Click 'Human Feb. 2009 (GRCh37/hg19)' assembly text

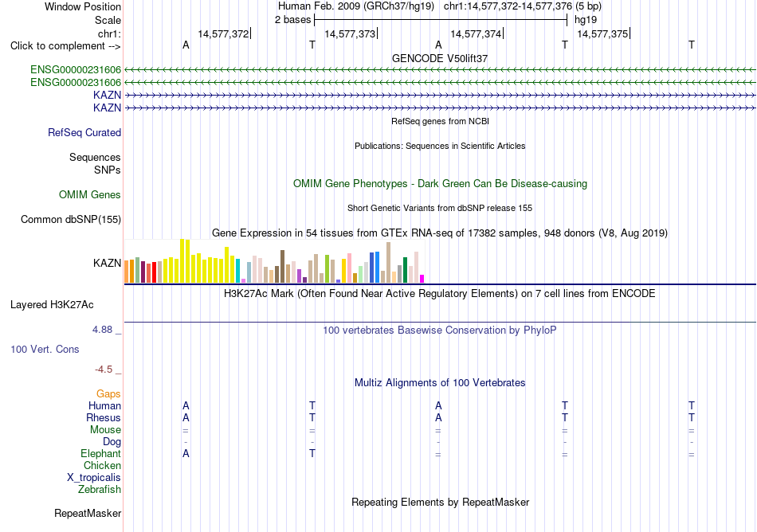(x=356, y=6)
